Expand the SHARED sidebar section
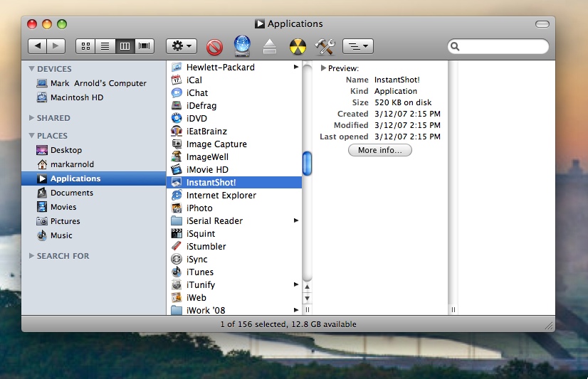This screenshot has width=588, height=379. [x=32, y=118]
